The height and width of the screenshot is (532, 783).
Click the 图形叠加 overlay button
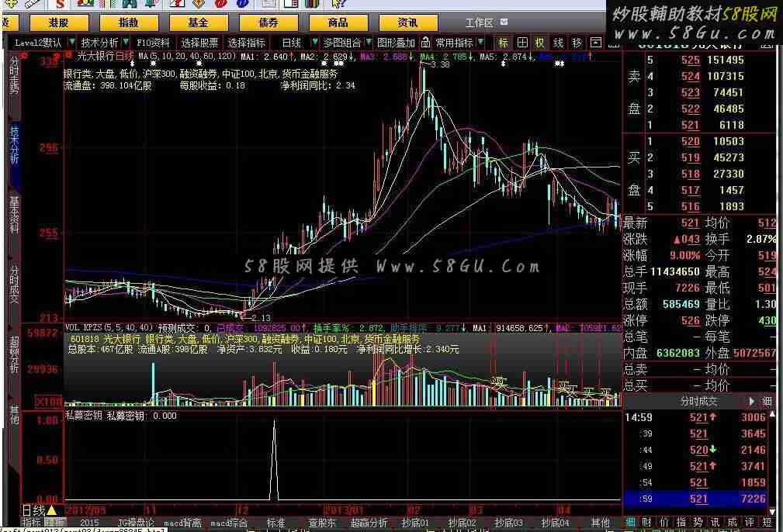[396, 43]
